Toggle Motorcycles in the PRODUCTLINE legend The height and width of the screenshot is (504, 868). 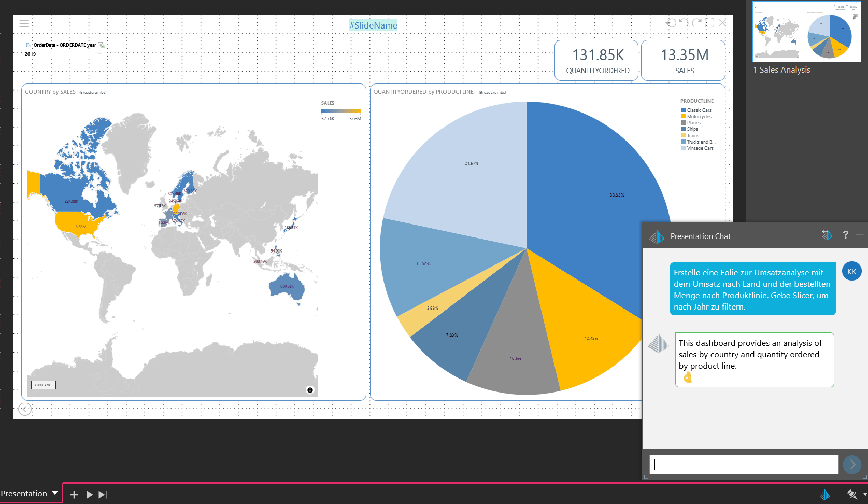pos(699,117)
